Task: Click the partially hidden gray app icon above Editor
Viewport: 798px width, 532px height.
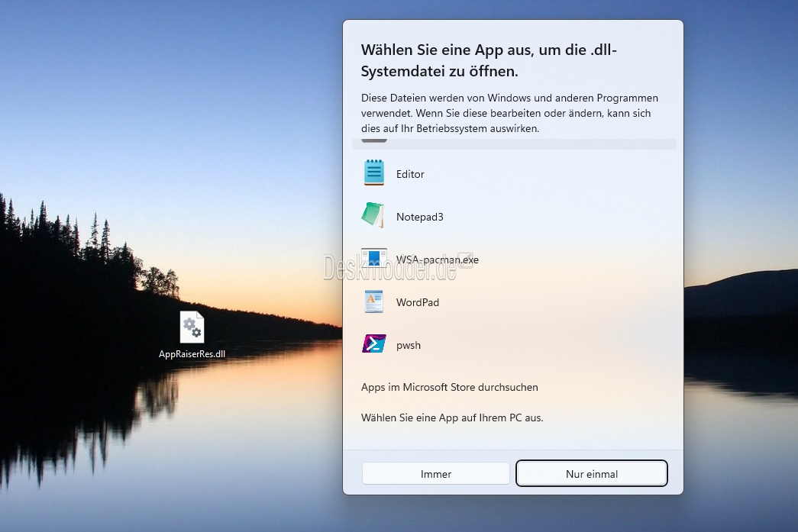Action: (x=374, y=140)
